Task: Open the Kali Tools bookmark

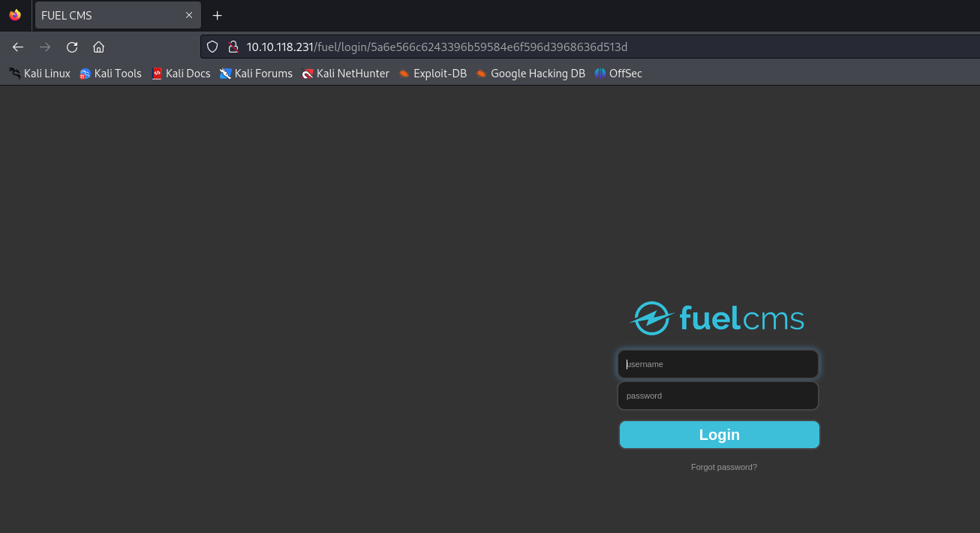Action: tap(110, 74)
